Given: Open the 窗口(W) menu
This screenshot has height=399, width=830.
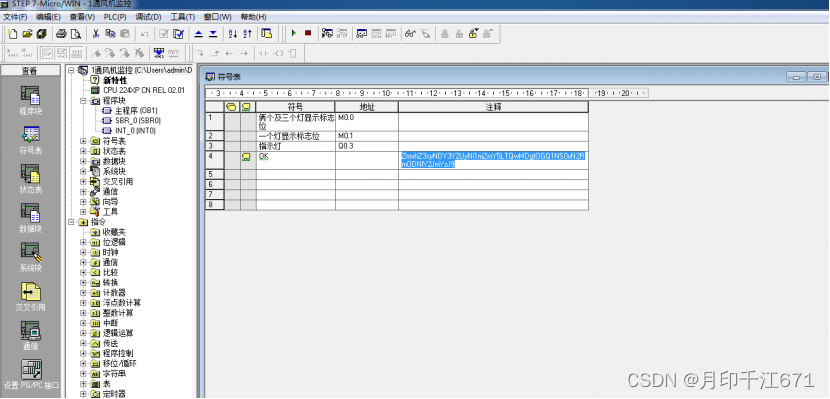Looking at the screenshot, I should point(218,17).
